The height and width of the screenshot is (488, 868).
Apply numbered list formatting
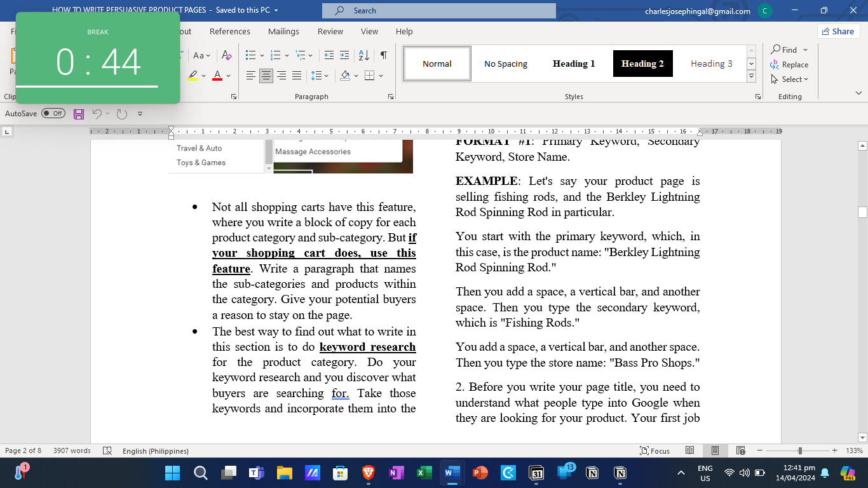point(276,55)
